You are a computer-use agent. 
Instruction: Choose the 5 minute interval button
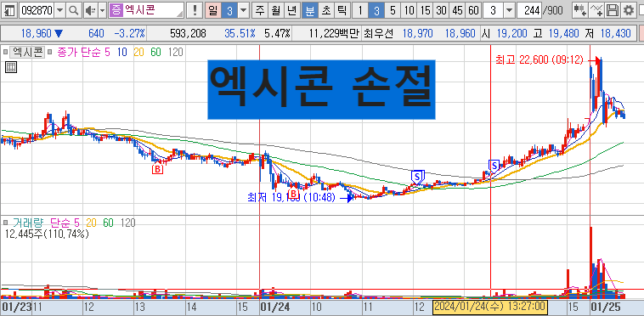pos(393,10)
